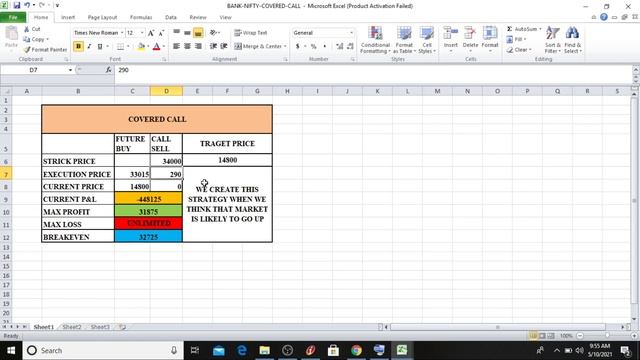Open the Page Layout ribbon tab
This screenshot has width=640, height=360.
click(x=102, y=17)
